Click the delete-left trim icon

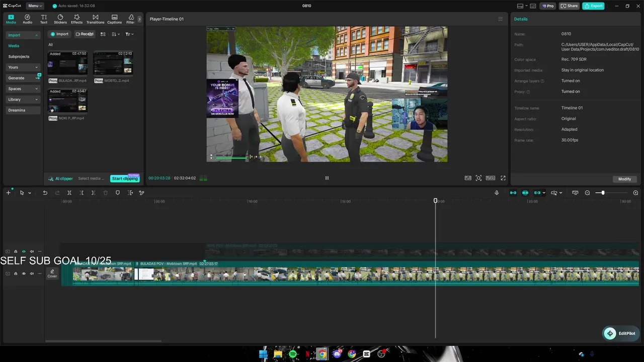click(x=82, y=193)
